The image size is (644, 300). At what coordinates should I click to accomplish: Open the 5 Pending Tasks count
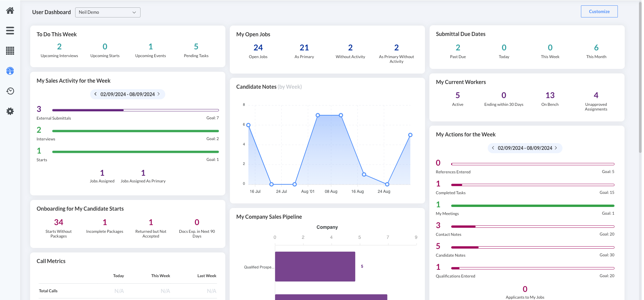(196, 47)
